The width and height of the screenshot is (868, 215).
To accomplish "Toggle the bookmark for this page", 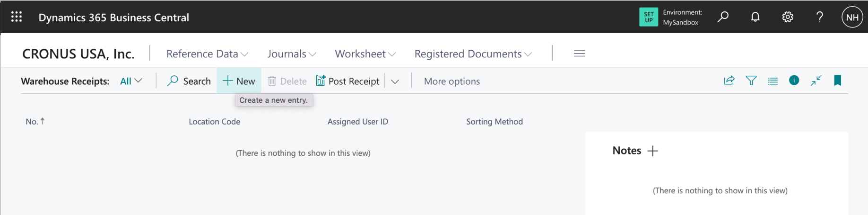I will (838, 81).
